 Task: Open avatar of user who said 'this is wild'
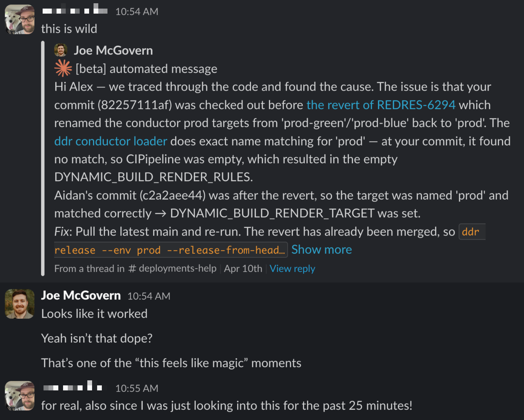click(20, 19)
